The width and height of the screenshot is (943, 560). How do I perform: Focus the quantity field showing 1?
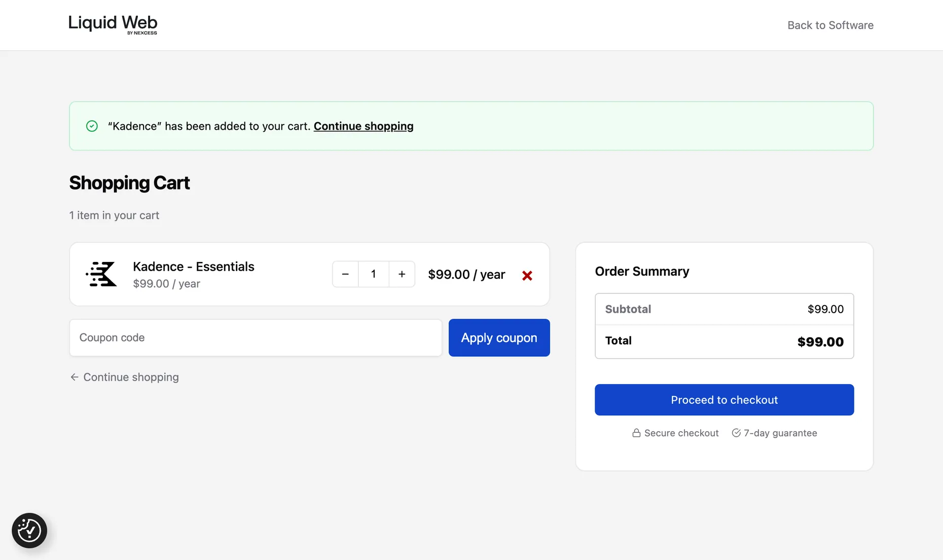[374, 274]
